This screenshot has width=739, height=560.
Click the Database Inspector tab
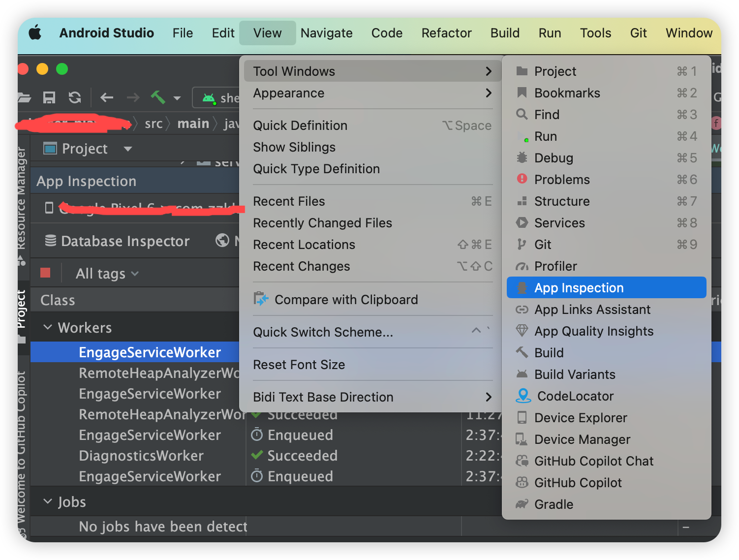117,241
